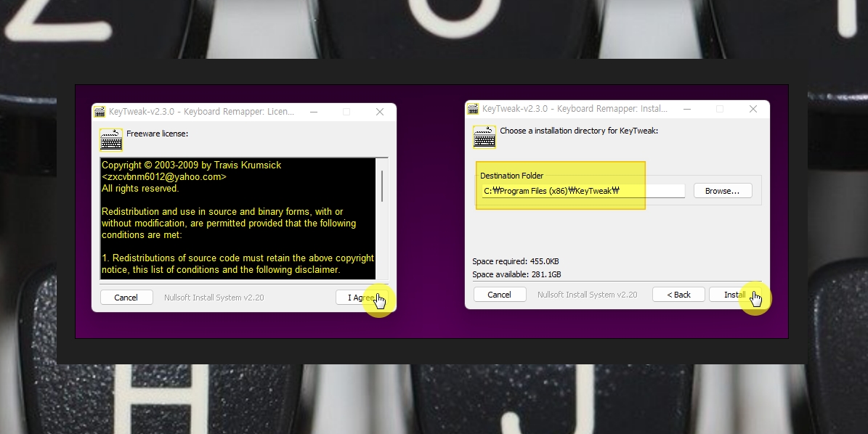Click the keyboard icon beside Choose installation directory
Image resolution: width=868 pixels, height=434 pixels.
click(484, 137)
